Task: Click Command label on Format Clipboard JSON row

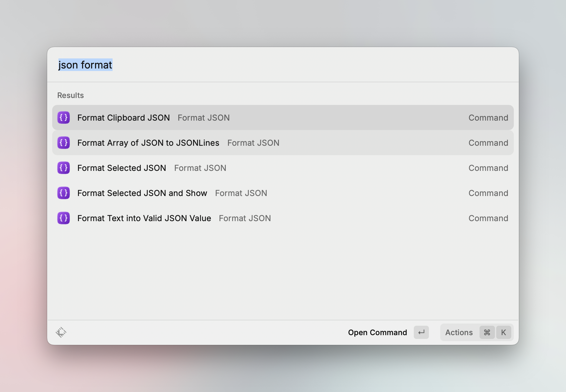Action: pos(488,118)
